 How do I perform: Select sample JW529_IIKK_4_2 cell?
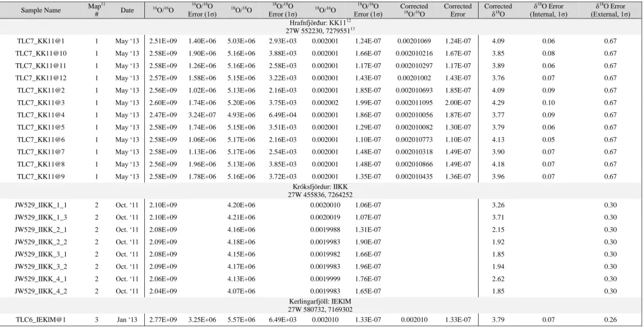click(x=40, y=291)
